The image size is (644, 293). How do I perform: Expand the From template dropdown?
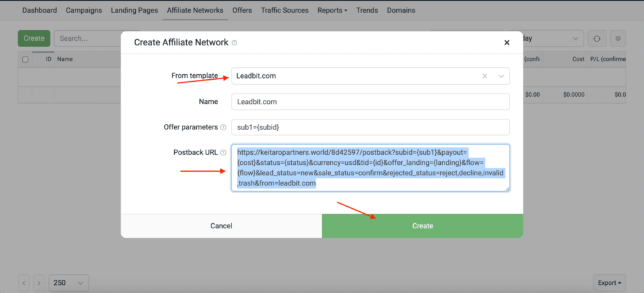(501, 76)
